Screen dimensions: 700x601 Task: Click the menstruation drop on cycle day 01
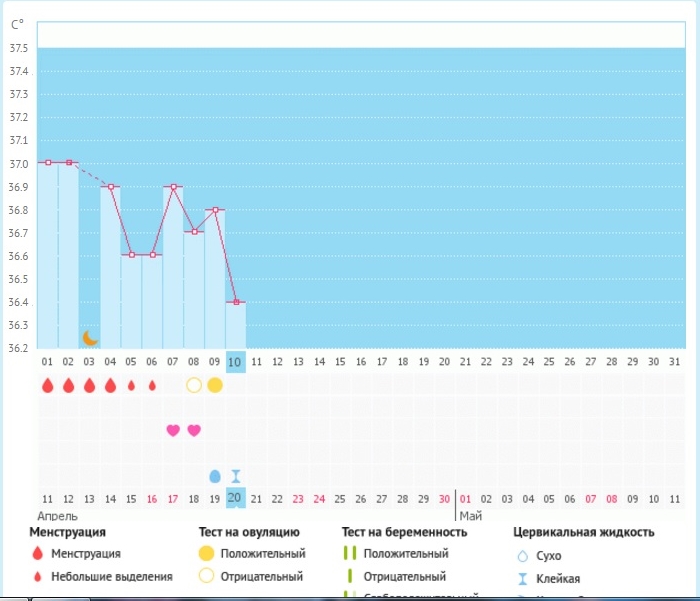[x=47, y=385]
